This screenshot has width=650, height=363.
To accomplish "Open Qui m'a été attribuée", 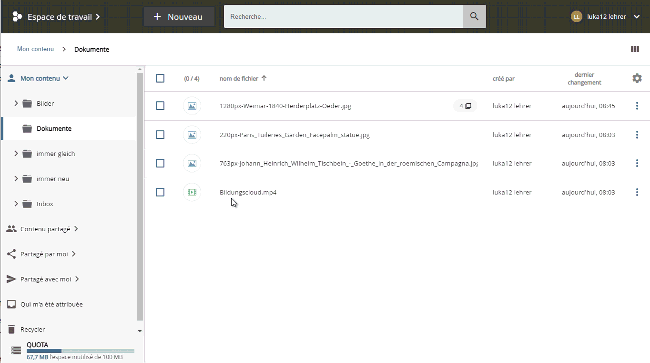I will coord(51,304).
